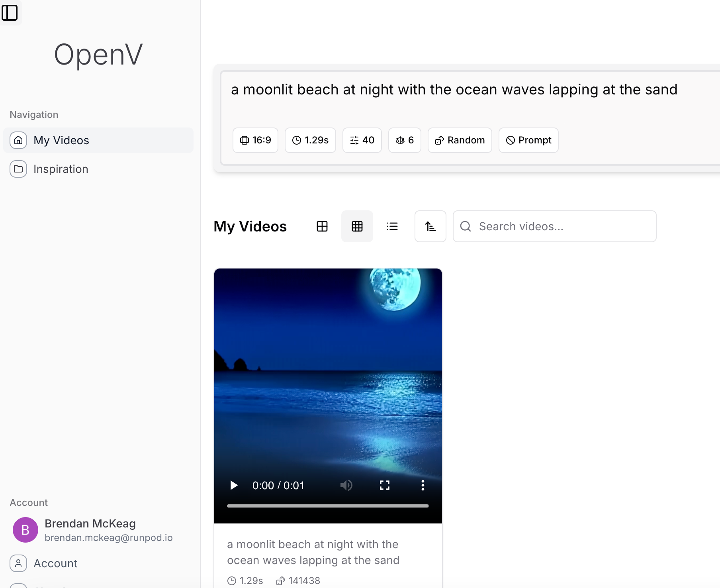Open the 1.29s duration setting

pos(310,140)
